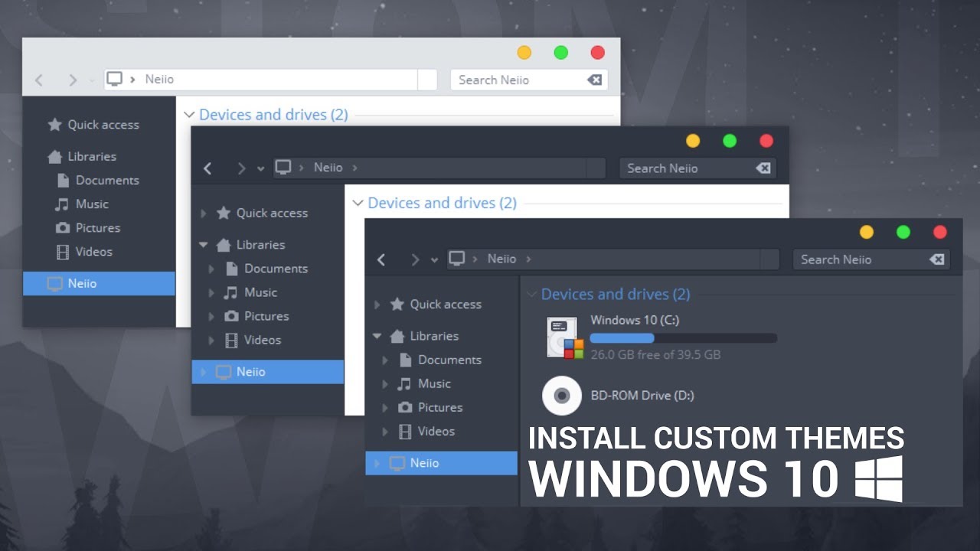Image resolution: width=980 pixels, height=551 pixels.
Task: Click Music note icon in the front window
Action: click(x=405, y=383)
